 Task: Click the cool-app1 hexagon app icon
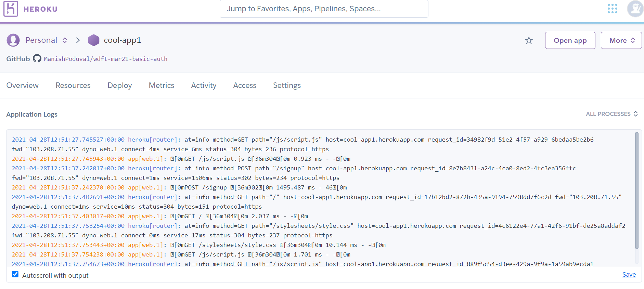93,40
